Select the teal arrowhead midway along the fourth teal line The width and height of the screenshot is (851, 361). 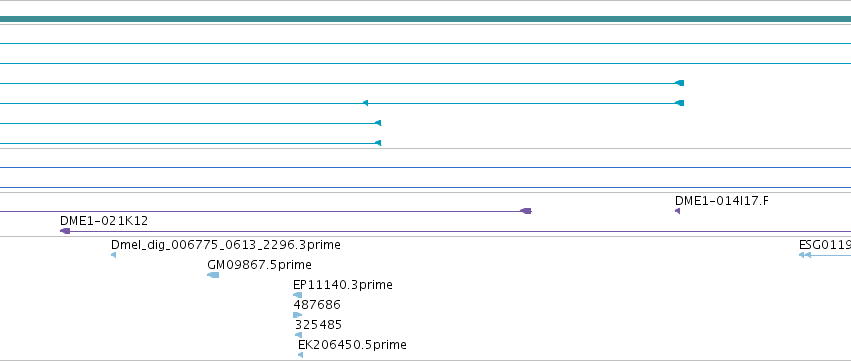point(365,103)
